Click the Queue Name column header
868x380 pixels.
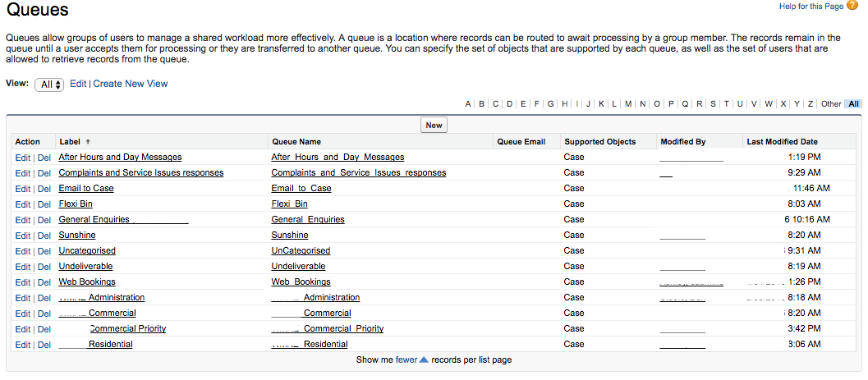point(296,142)
